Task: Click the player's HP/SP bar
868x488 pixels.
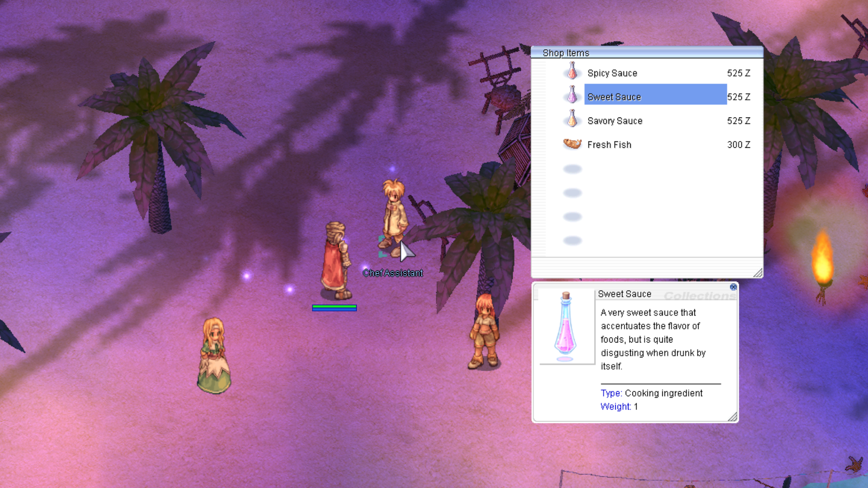Action: 334,308
